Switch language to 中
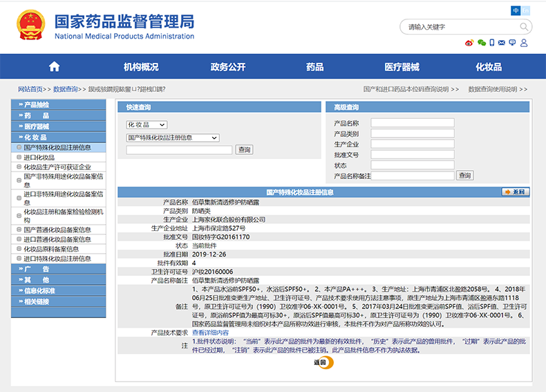 pyautogui.click(x=516, y=10)
